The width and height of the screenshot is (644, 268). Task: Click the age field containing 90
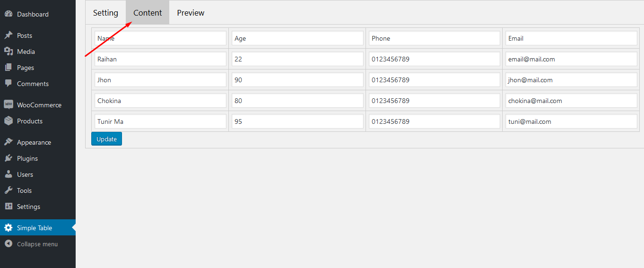(297, 80)
